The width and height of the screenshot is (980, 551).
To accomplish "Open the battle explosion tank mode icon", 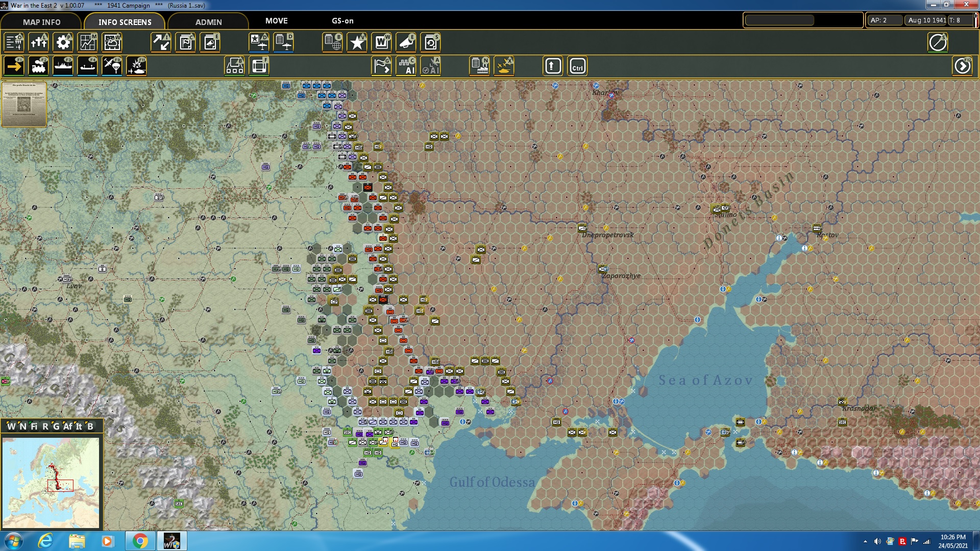I will pos(136,66).
